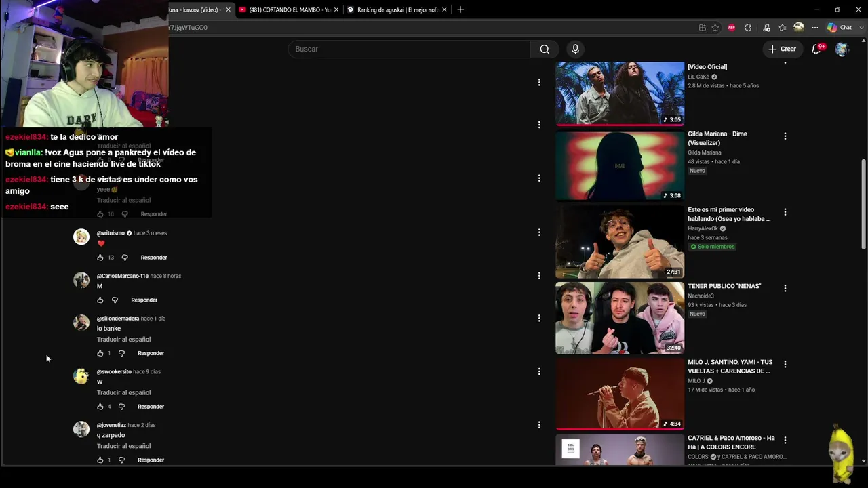Switch to the kascov (Video) tab

[197, 9]
